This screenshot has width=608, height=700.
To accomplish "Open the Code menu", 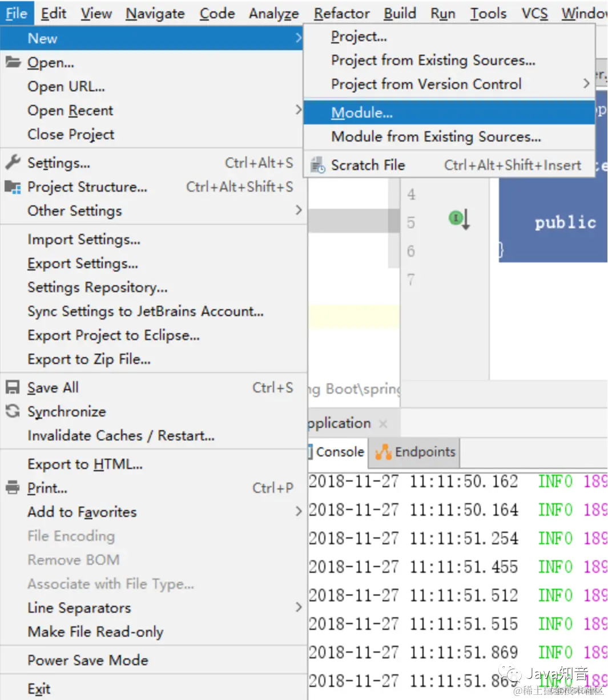I will tap(217, 13).
